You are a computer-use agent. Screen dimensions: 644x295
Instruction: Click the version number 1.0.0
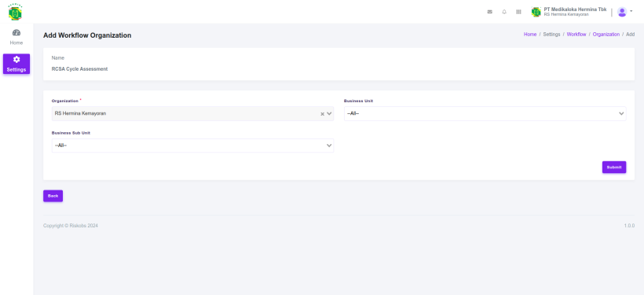click(x=629, y=226)
